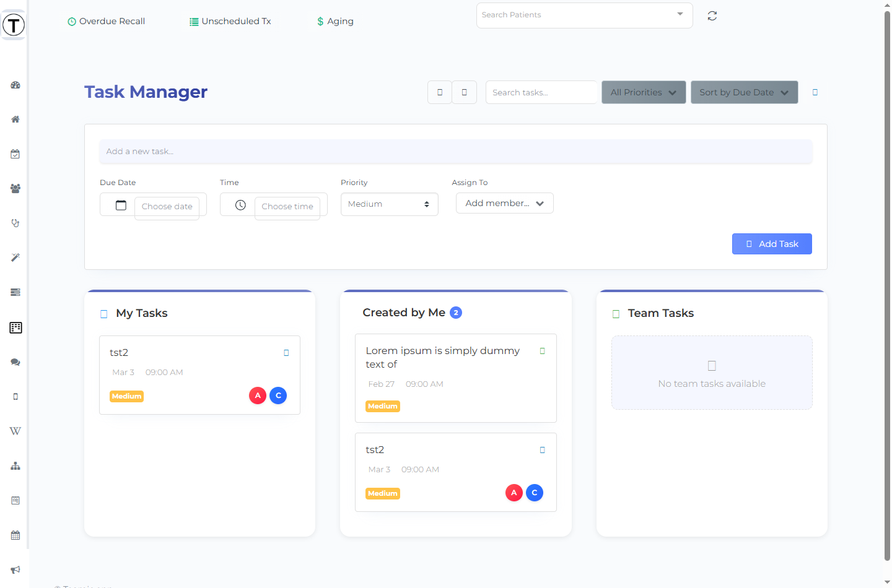Click the Search tasks field

(541, 92)
